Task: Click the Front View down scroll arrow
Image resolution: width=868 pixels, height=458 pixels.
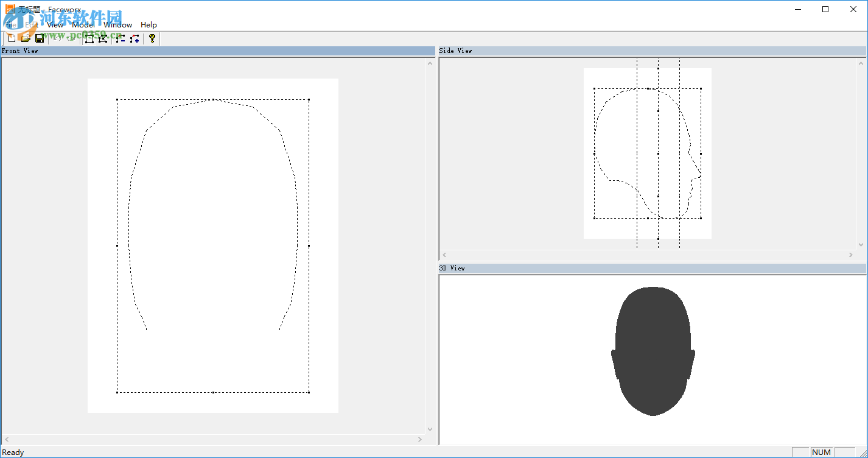Action: (x=430, y=429)
